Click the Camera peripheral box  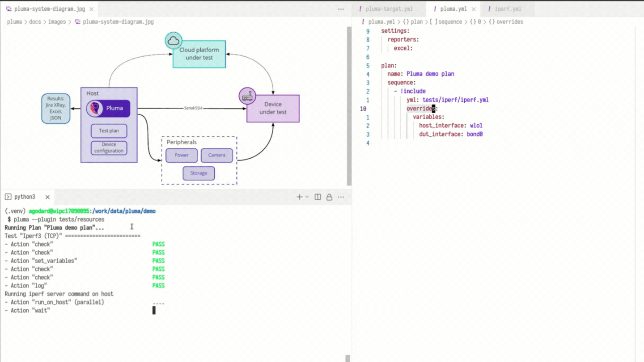pyautogui.click(x=217, y=155)
